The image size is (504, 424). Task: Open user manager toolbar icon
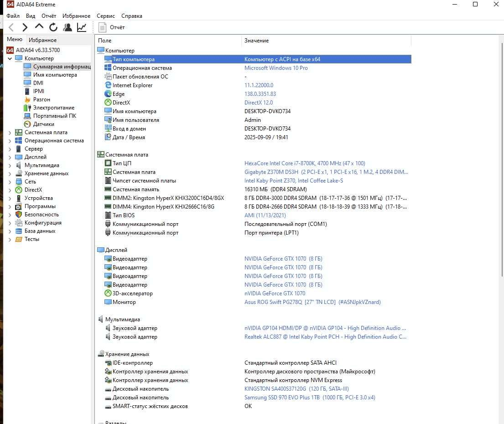(x=68, y=27)
